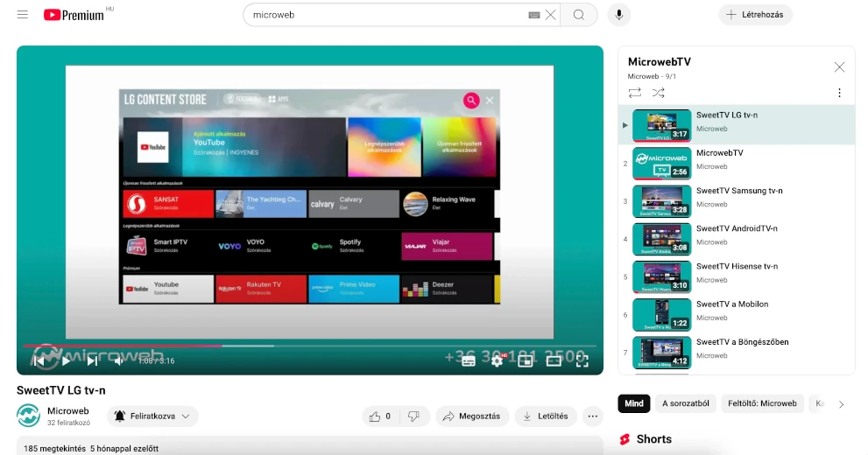Open Microweb link under the playlist title

click(643, 76)
